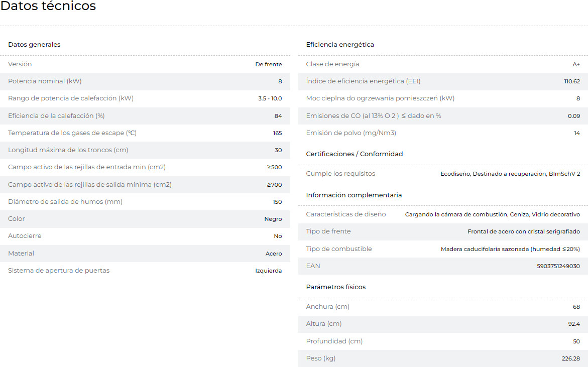Image resolution: width=588 pixels, height=367 pixels.
Task: Click the 'Potencia nominal (kW)' row label
Action: [45, 81]
